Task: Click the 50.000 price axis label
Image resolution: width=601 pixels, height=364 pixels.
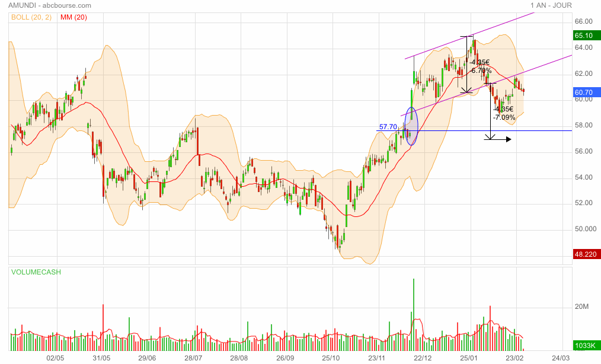Action: 585,229
